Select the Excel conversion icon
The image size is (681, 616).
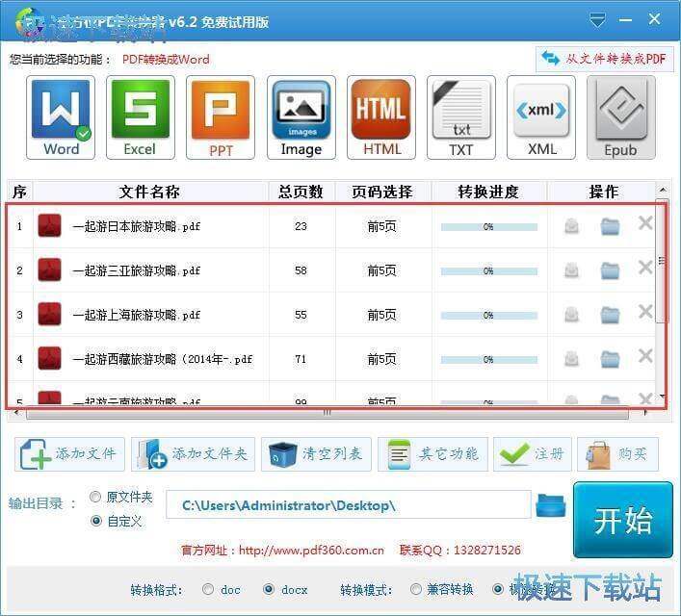pyautogui.click(x=141, y=117)
